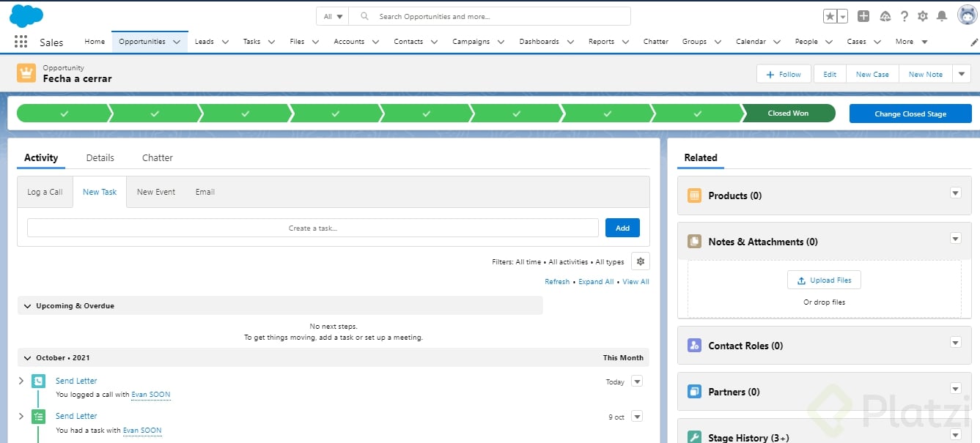Expand the task Send Letter entry
The image size is (980, 443).
coord(21,416)
